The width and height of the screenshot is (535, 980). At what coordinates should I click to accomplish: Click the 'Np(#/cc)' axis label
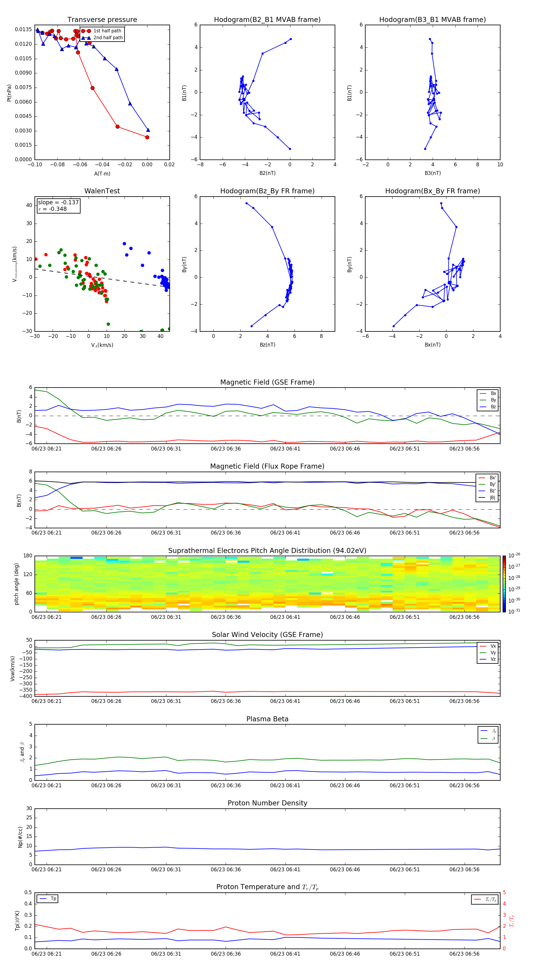[21, 837]
